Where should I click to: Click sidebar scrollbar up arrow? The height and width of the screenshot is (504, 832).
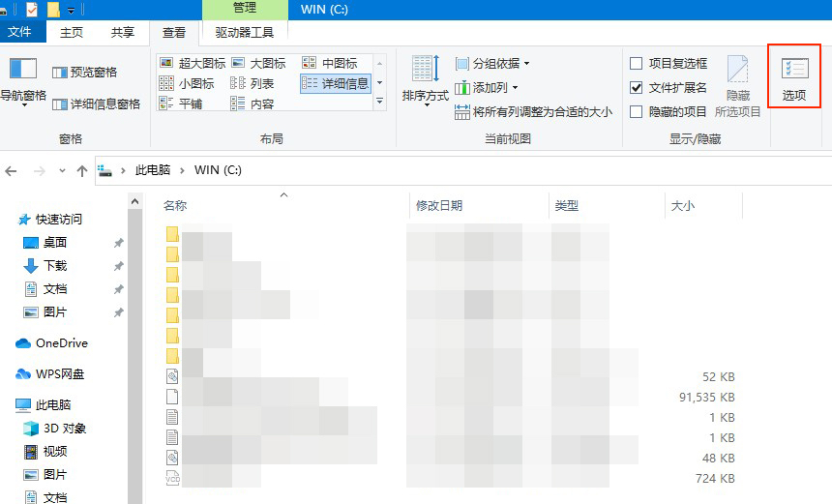click(x=134, y=201)
